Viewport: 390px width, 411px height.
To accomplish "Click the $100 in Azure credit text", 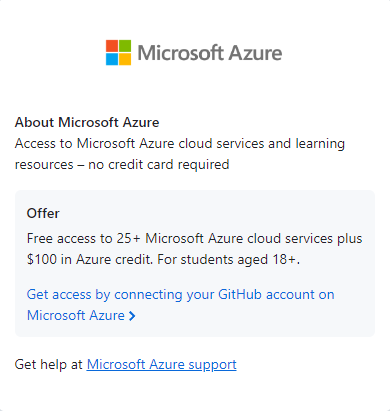I will pyautogui.click(x=90, y=260).
